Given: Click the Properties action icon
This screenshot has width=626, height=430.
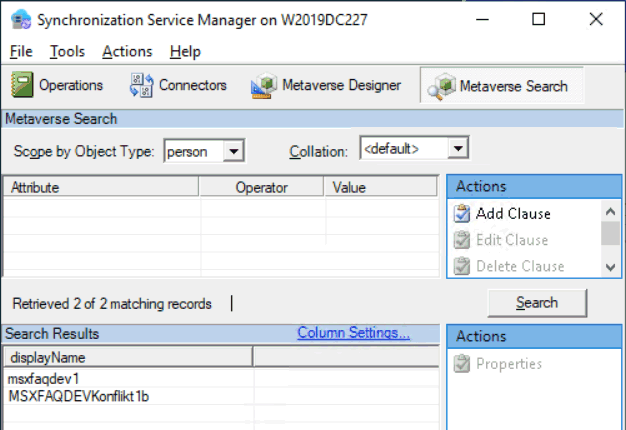Looking at the screenshot, I should [462, 363].
